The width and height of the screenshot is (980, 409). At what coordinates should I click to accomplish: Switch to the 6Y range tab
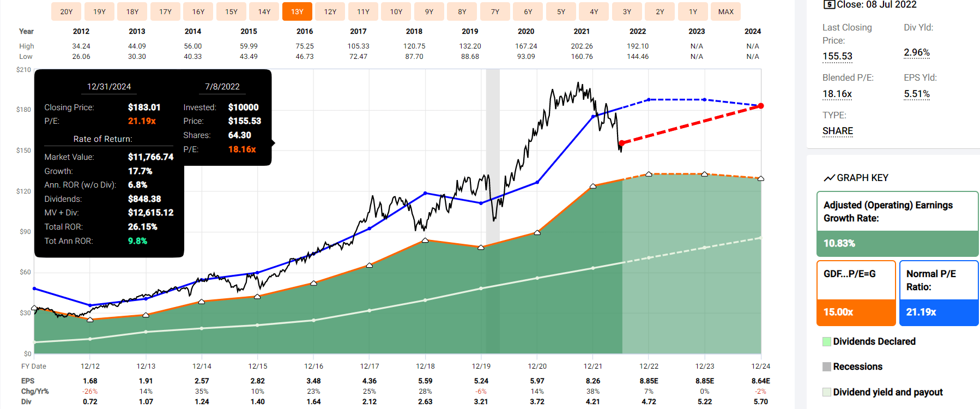(x=528, y=11)
